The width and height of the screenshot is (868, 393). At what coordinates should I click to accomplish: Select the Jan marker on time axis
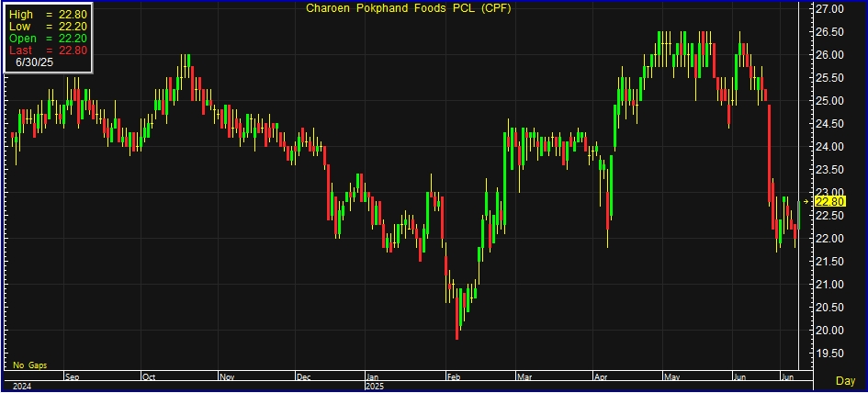pyautogui.click(x=374, y=376)
